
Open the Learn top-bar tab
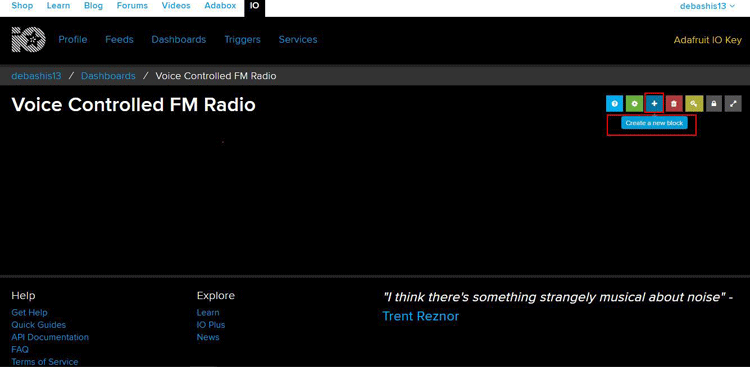[x=58, y=6]
